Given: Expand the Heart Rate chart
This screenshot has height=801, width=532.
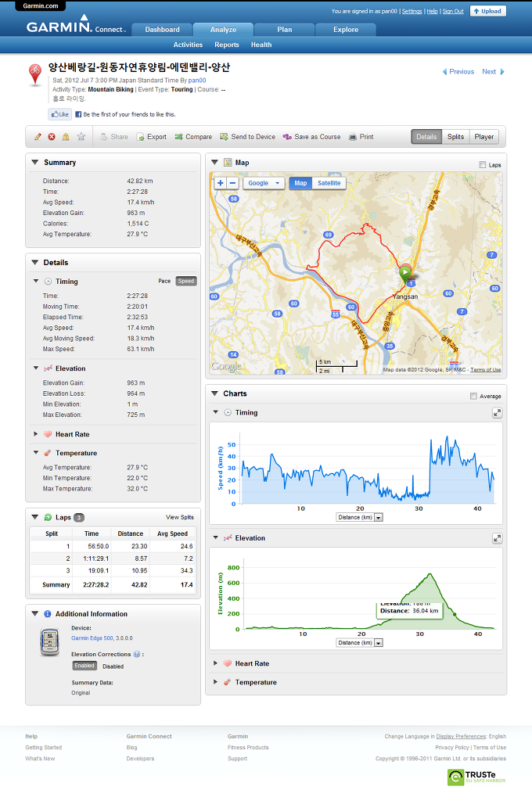Looking at the screenshot, I should [x=216, y=663].
